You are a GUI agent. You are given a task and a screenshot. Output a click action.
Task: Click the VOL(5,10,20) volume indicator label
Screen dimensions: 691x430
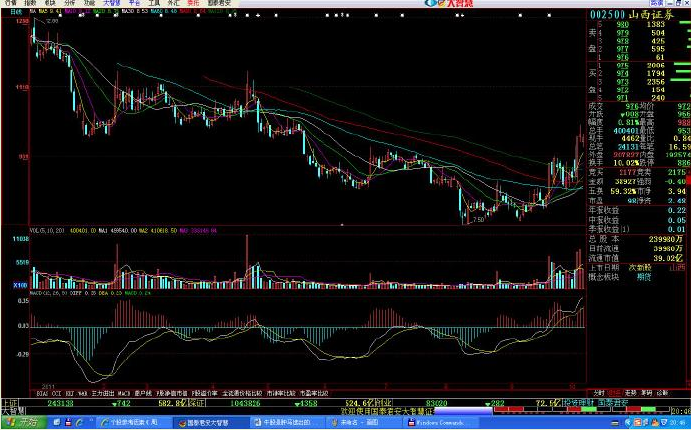point(47,230)
